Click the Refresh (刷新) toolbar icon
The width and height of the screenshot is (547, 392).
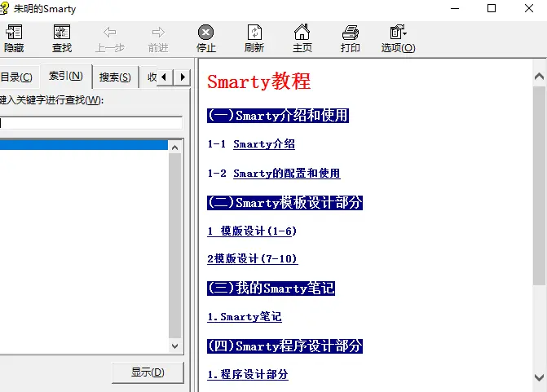[254, 33]
